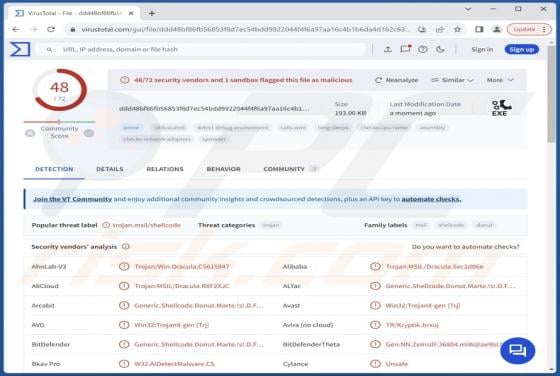Click the 'long-sleeps' tag

[333, 127]
